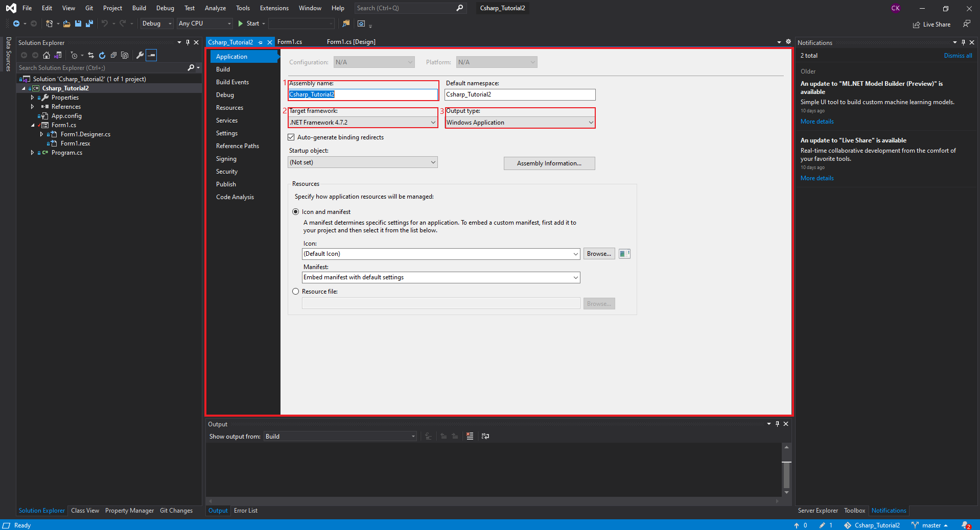Collapse the Form1.cs tree node

(33, 125)
